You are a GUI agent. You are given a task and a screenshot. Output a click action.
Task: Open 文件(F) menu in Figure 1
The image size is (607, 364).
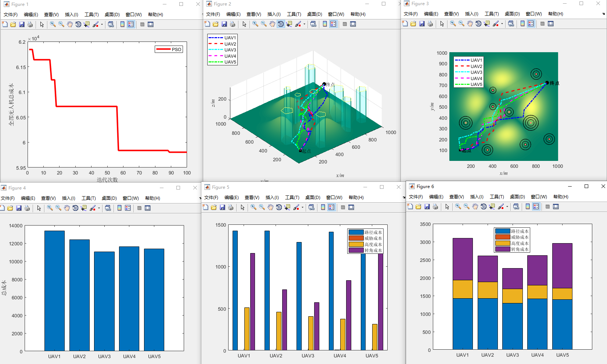click(x=11, y=15)
